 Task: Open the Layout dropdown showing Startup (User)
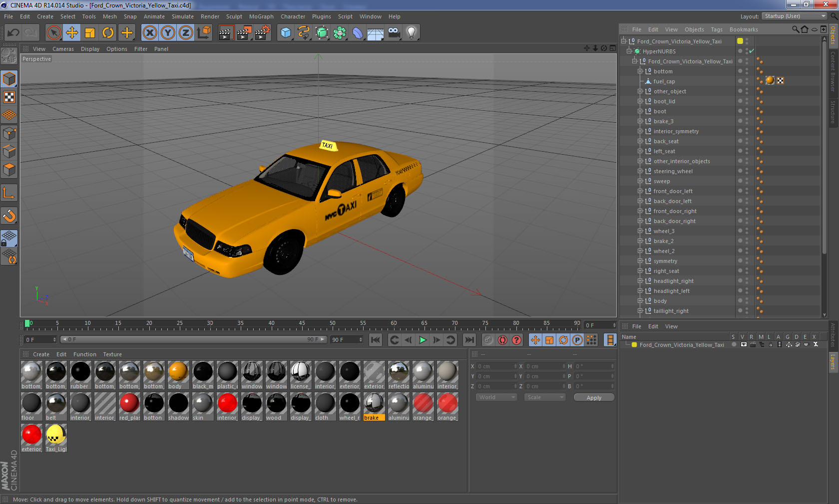coord(795,16)
